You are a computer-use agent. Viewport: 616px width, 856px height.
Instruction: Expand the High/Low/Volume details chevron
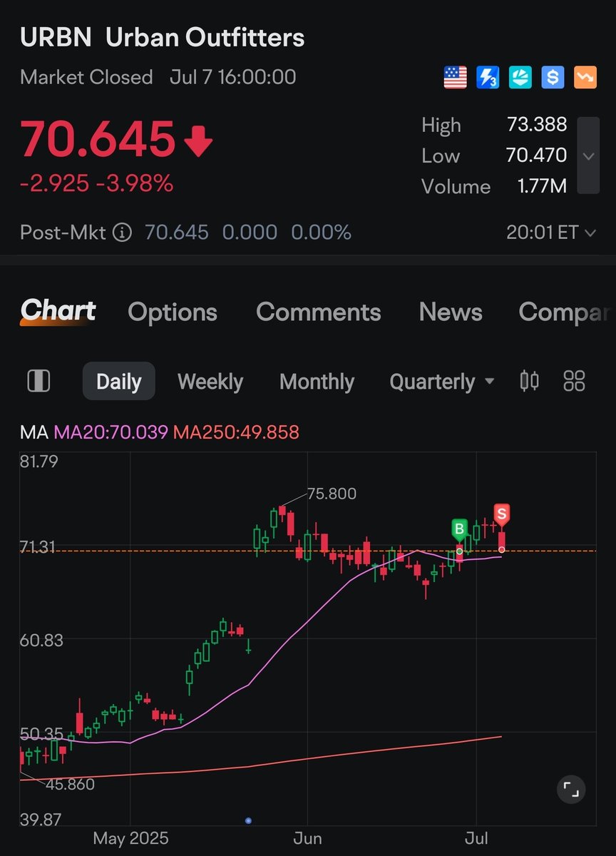pos(588,156)
